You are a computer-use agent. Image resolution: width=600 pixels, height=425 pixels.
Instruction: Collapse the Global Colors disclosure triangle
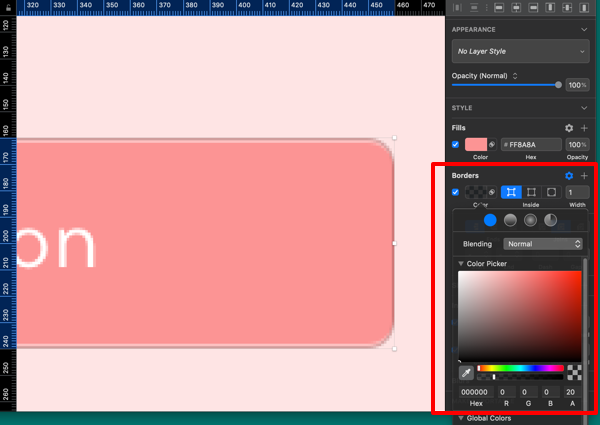pyautogui.click(x=461, y=418)
